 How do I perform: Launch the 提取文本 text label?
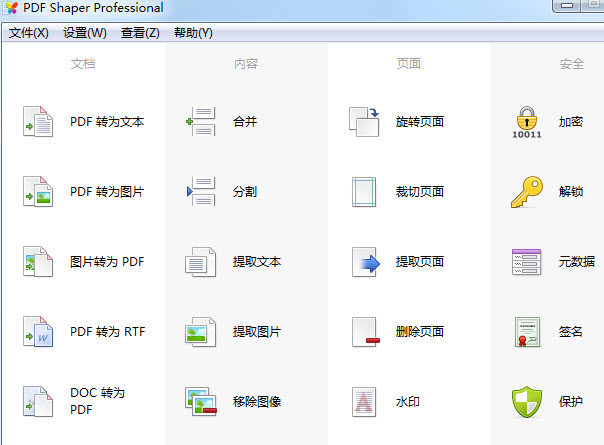click(257, 262)
